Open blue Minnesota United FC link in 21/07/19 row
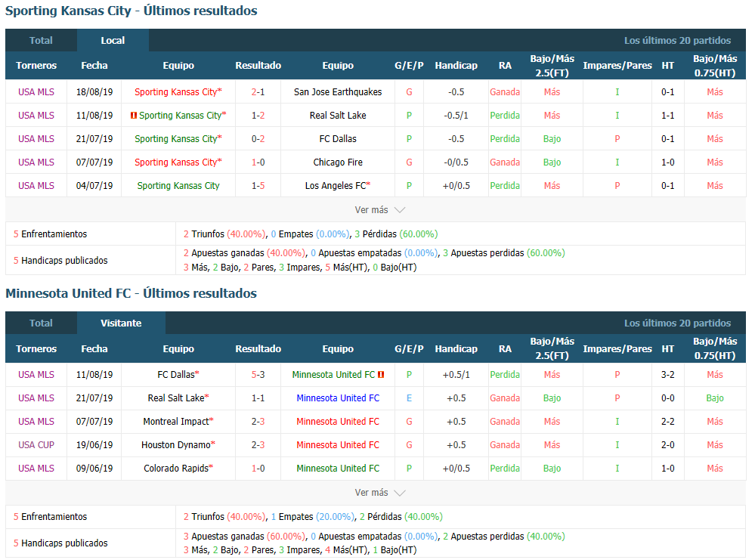This screenshot has width=755, height=560. tap(338, 398)
